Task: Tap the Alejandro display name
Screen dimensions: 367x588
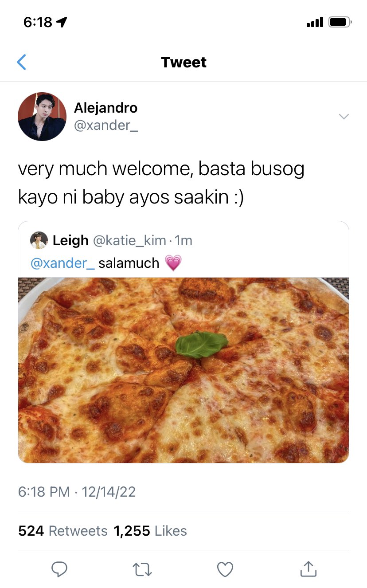Action: pyautogui.click(x=106, y=108)
